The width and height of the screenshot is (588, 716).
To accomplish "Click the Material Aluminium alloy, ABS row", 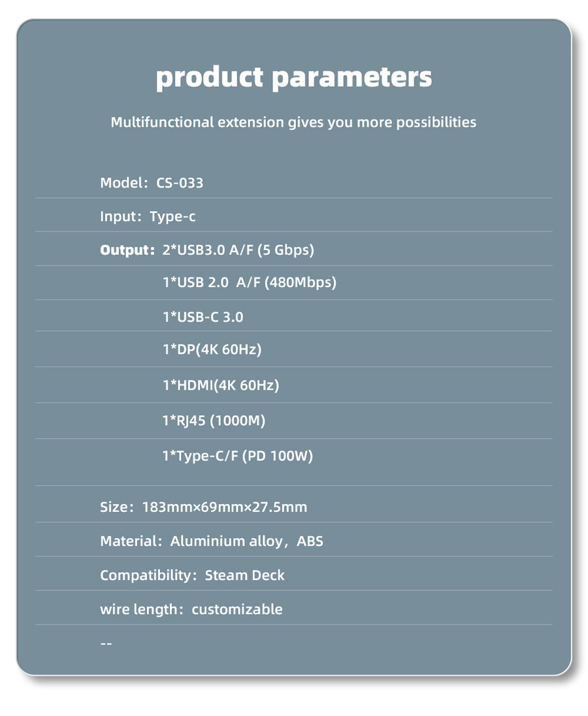I will [211, 541].
